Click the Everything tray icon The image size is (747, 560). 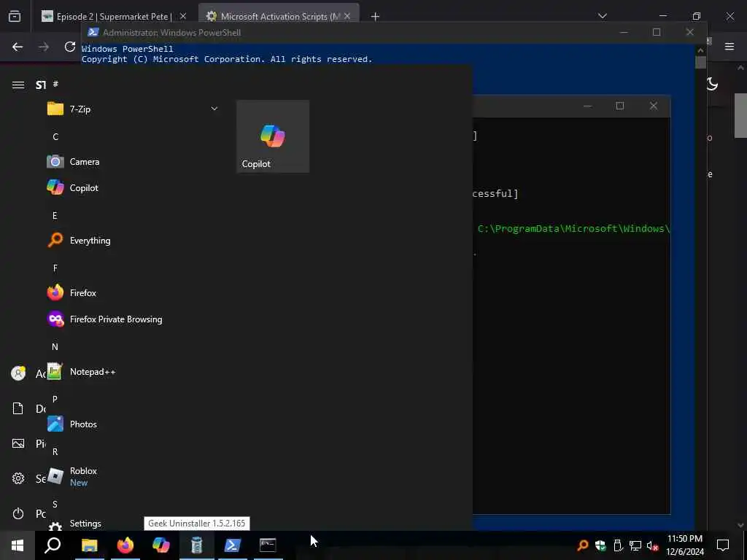point(582,545)
